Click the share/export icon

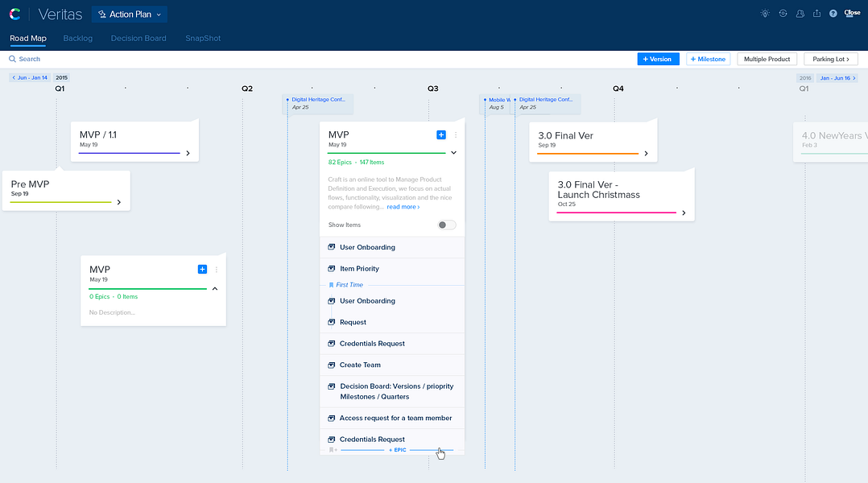[816, 13]
